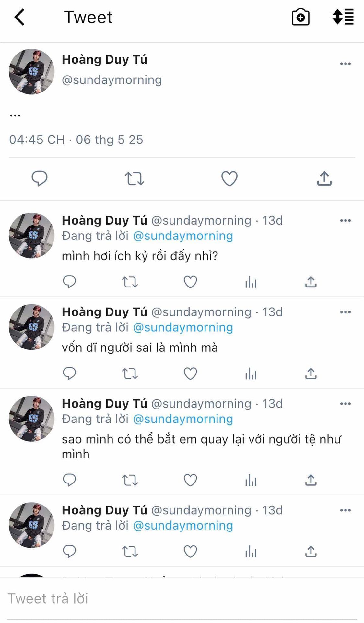The width and height of the screenshot is (364, 623).
Task: Tap the main tweet's profile picture
Action: [31, 72]
